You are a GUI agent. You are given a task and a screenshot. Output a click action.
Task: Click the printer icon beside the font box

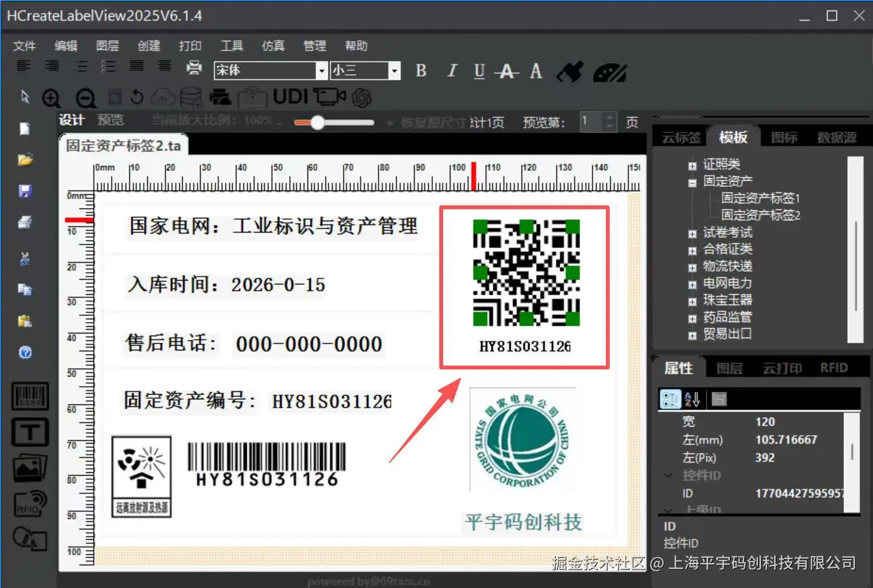point(195,67)
